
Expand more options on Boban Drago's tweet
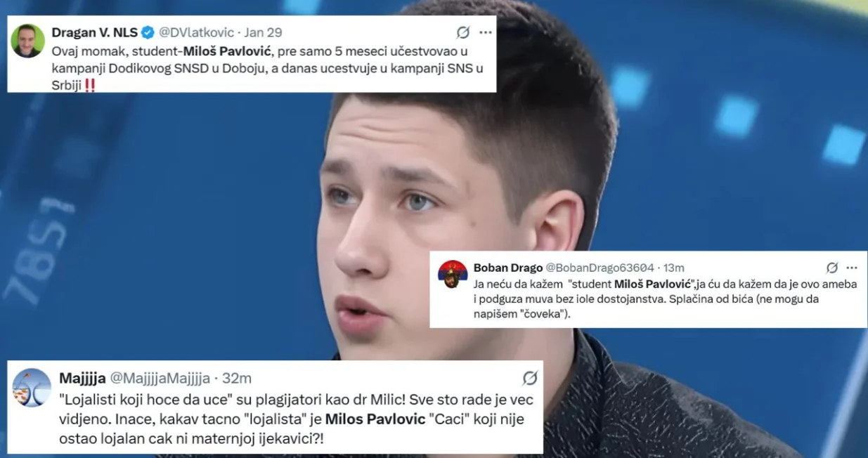click(x=852, y=268)
